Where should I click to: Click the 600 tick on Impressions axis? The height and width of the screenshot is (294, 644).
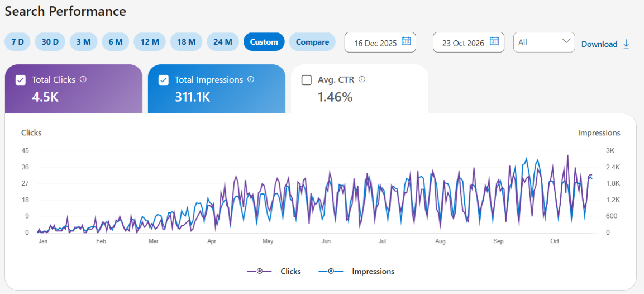(610, 216)
